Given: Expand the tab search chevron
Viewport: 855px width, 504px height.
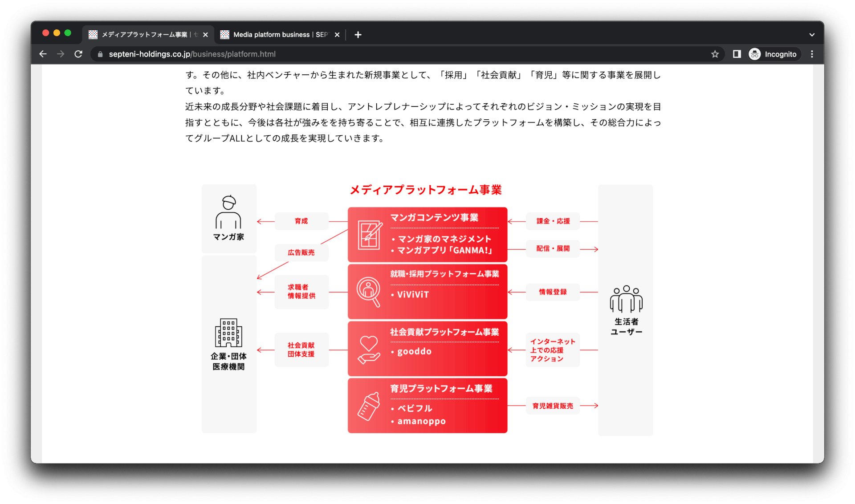Looking at the screenshot, I should [x=811, y=34].
